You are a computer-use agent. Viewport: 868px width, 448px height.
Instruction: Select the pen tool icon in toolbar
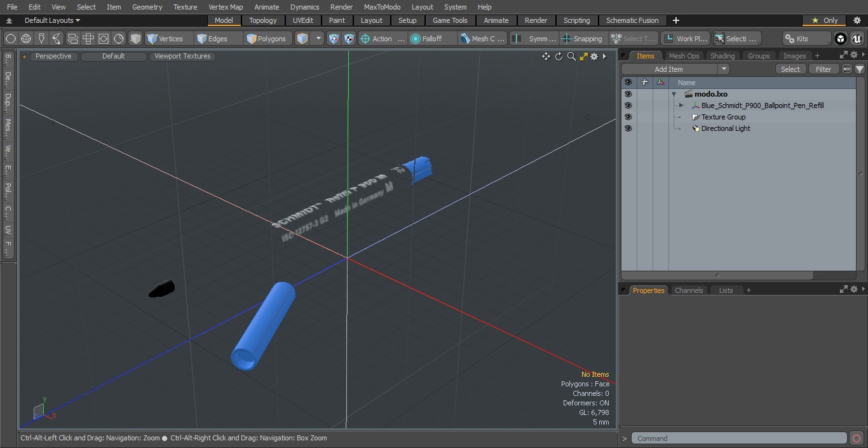tap(41, 39)
